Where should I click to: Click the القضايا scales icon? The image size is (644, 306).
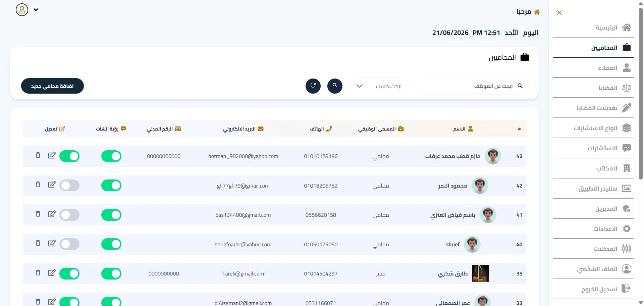(x=627, y=88)
